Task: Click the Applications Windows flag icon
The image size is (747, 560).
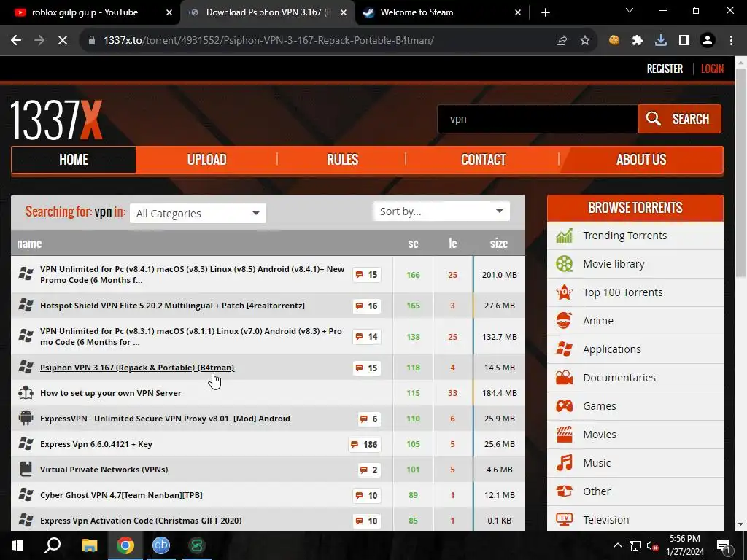Action: (565, 349)
